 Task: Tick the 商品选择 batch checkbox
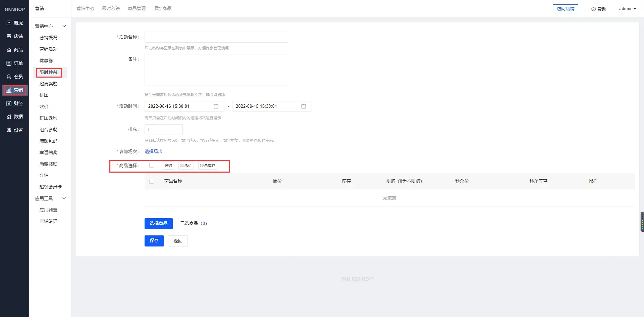[x=152, y=165]
